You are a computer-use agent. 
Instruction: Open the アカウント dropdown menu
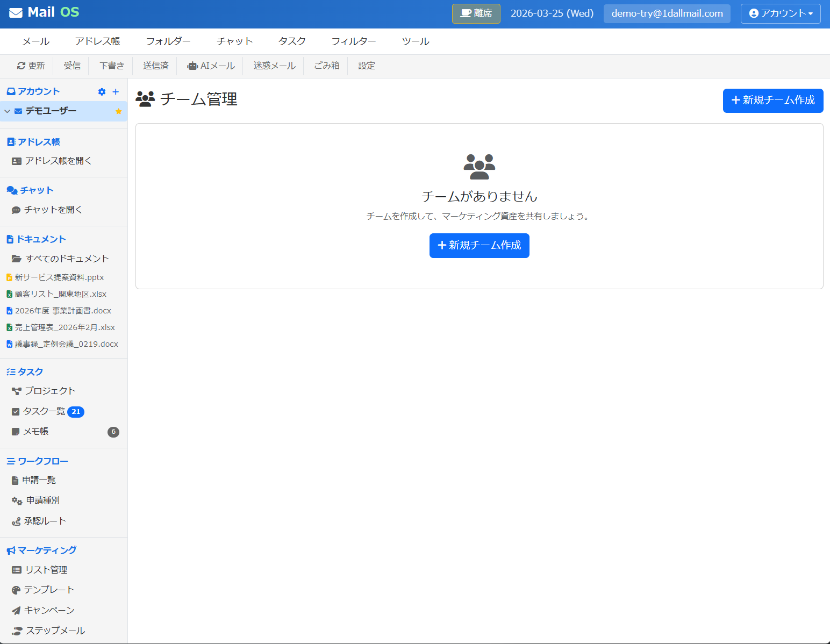click(780, 13)
